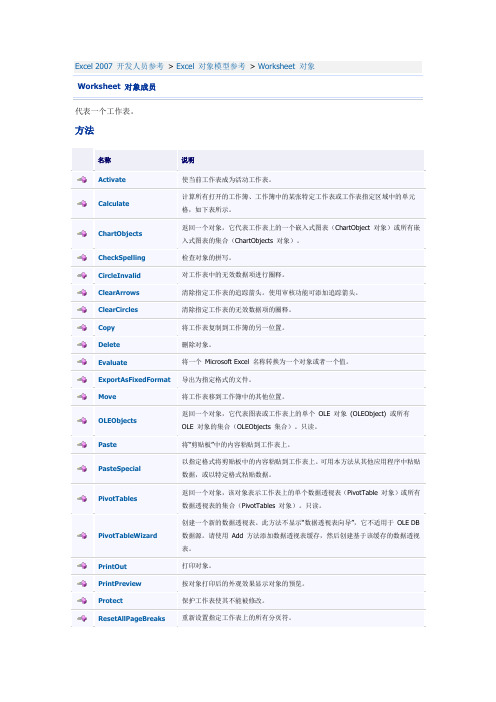Click the method icon beside Protect
The image size is (496, 702).
click(82, 600)
